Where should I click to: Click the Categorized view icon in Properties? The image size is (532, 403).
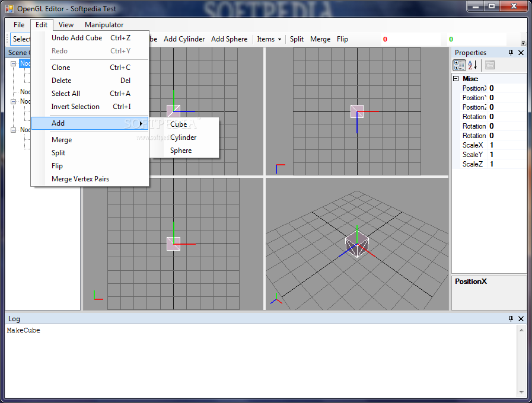pos(459,65)
